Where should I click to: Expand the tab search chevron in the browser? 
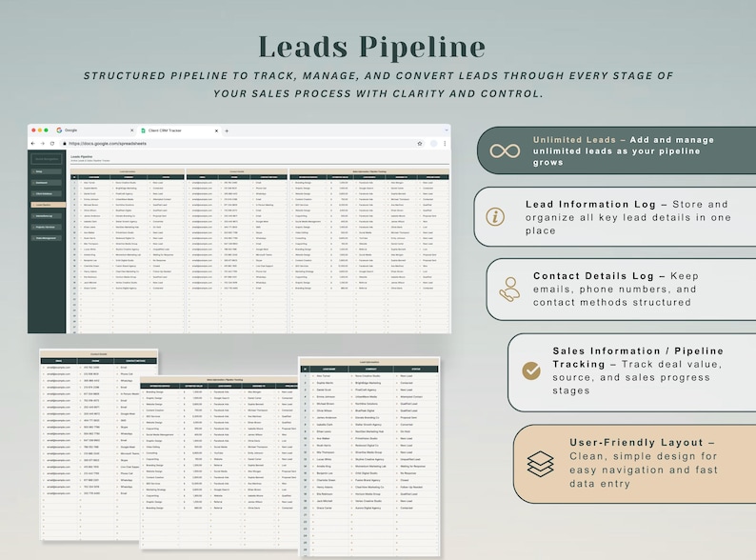[446, 130]
